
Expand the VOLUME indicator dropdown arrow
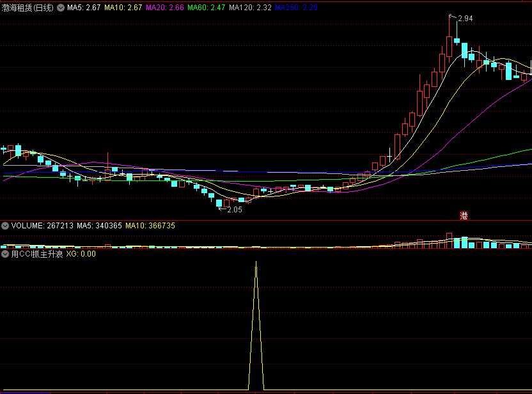(5, 226)
